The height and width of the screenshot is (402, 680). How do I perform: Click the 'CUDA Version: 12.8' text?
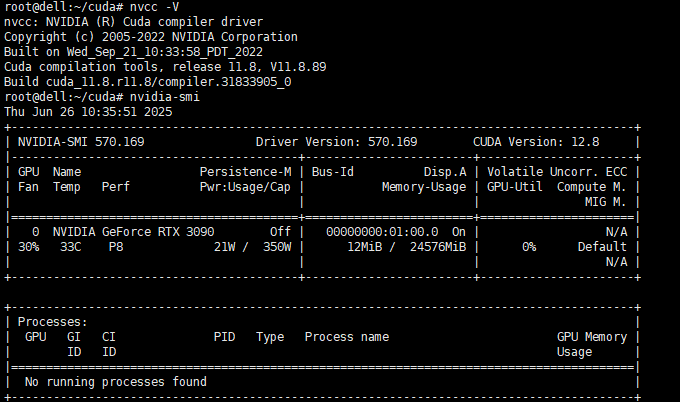[536, 142]
